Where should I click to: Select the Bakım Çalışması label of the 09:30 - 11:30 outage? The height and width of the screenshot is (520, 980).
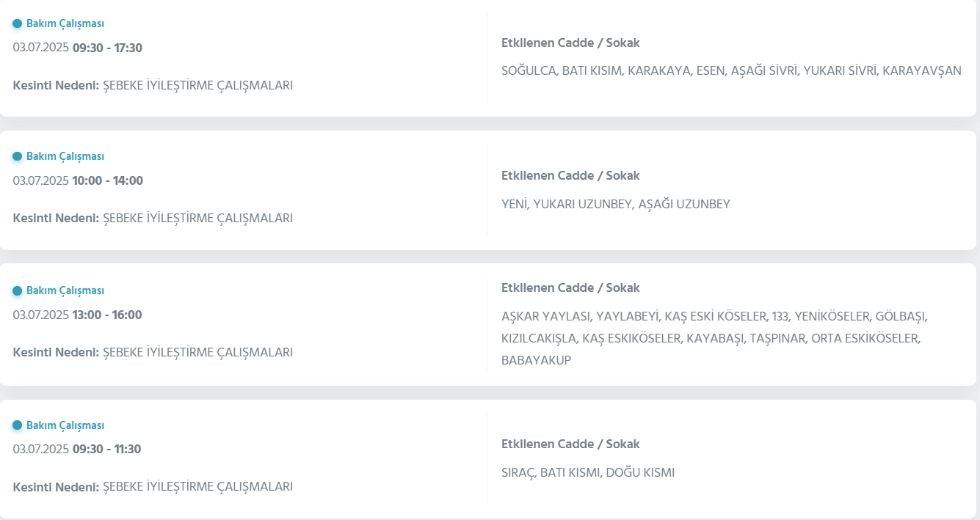click(x=65, y=425)
